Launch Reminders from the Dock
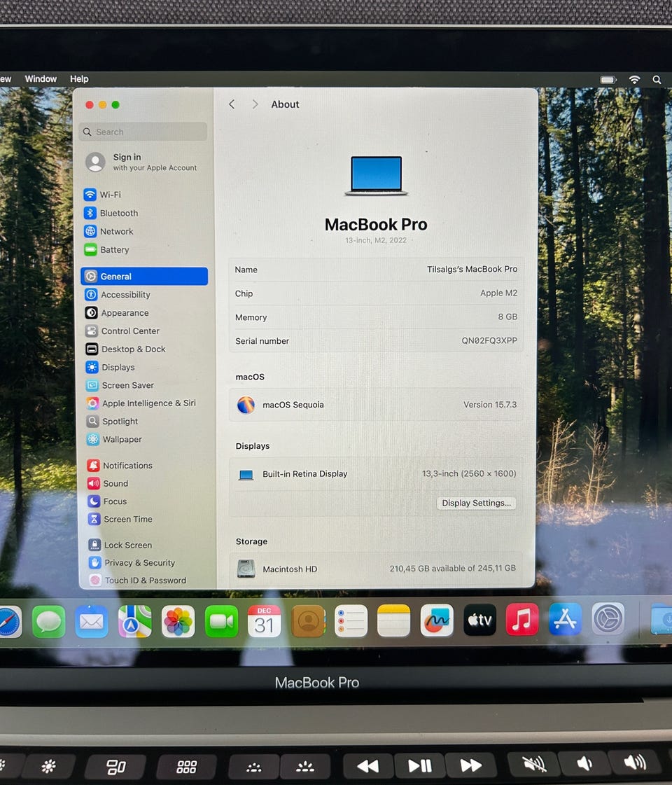 pos(351,621)
